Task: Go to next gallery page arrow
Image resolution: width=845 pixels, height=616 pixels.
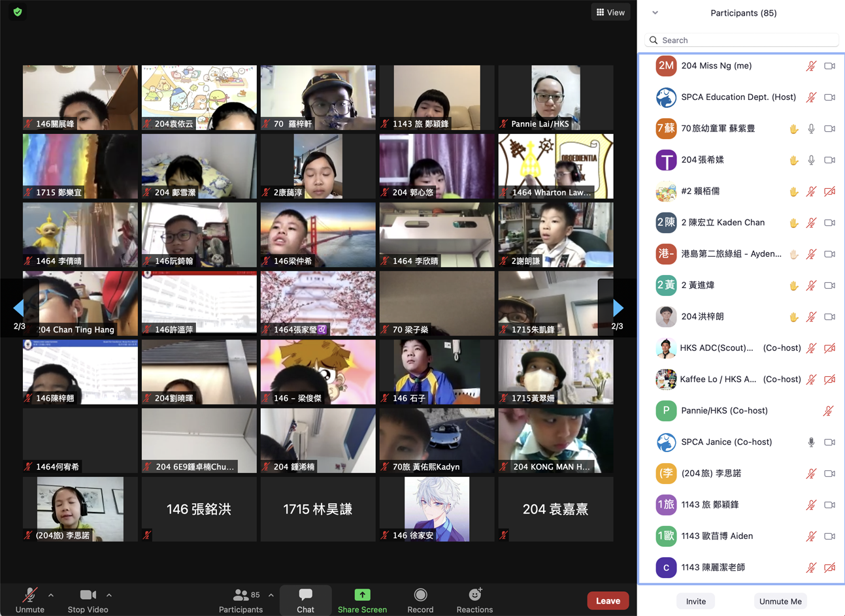Action: pos(618,308)
